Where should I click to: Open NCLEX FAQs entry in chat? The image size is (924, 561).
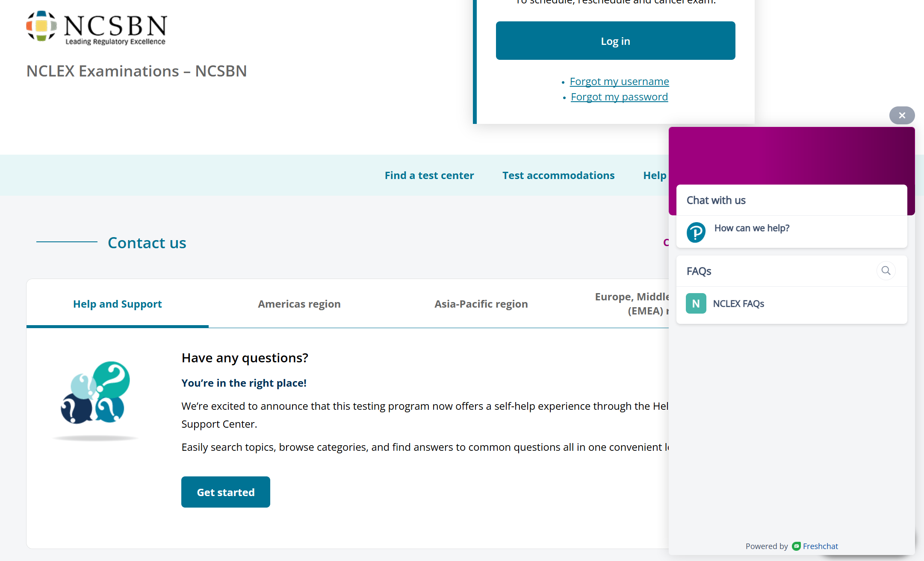[738, 304]
